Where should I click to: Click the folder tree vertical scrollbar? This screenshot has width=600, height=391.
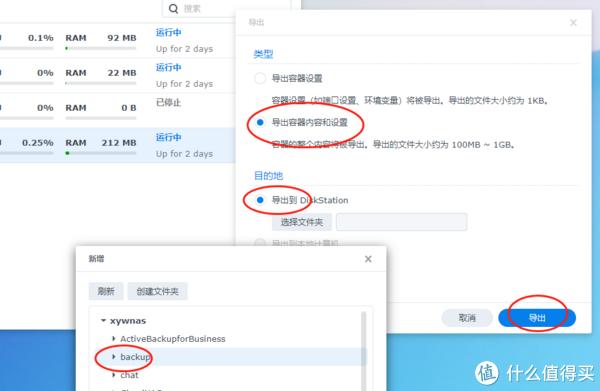pyautogui.click(x=364, y=350)
